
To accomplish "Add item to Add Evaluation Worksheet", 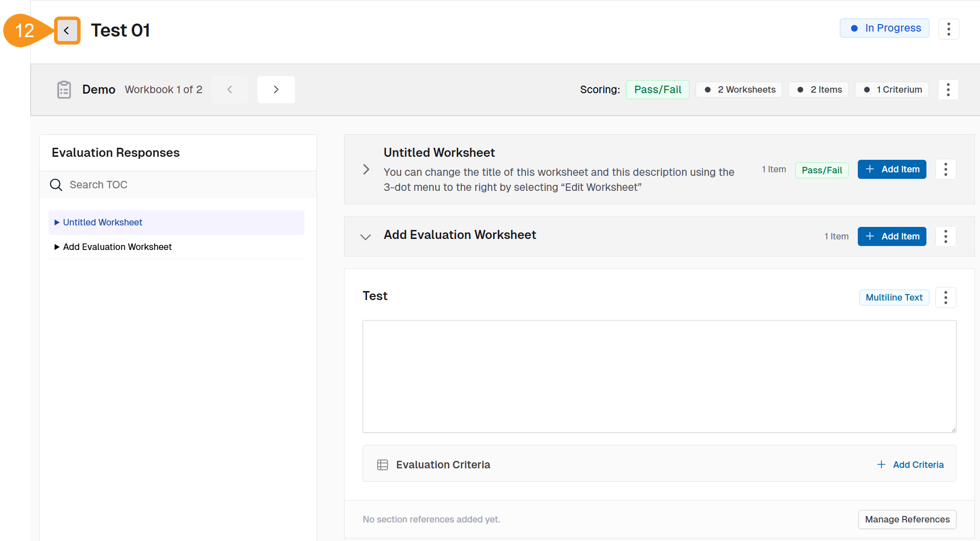I will point(892,236).
